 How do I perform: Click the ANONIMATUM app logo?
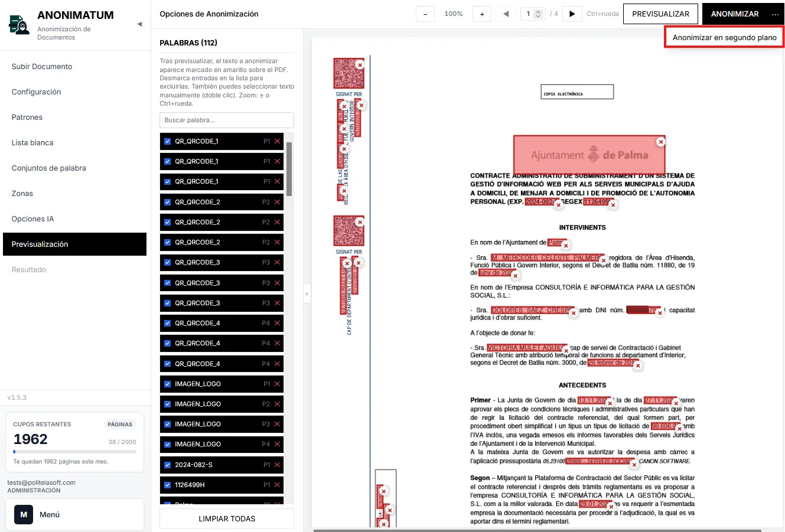[19, 25]
